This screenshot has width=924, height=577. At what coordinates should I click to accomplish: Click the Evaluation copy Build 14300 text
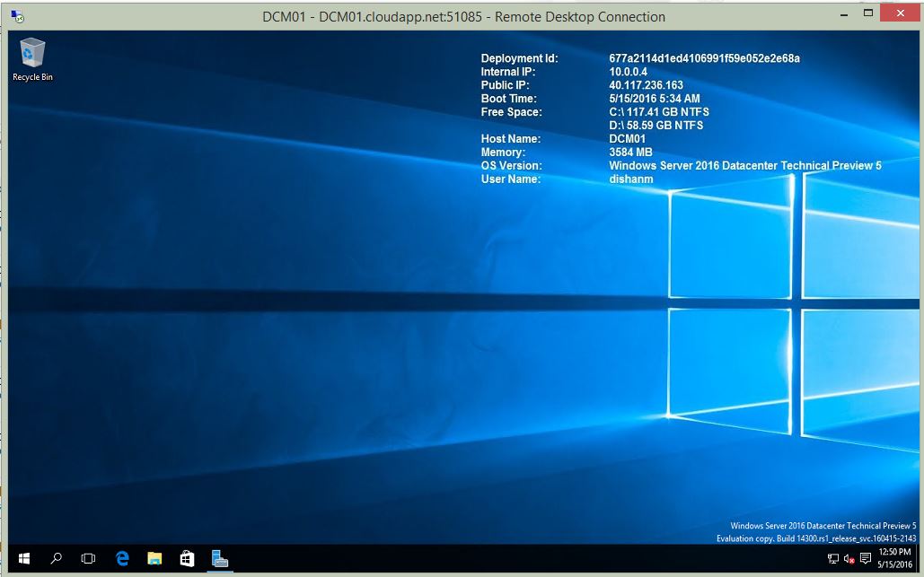(816, 538)
